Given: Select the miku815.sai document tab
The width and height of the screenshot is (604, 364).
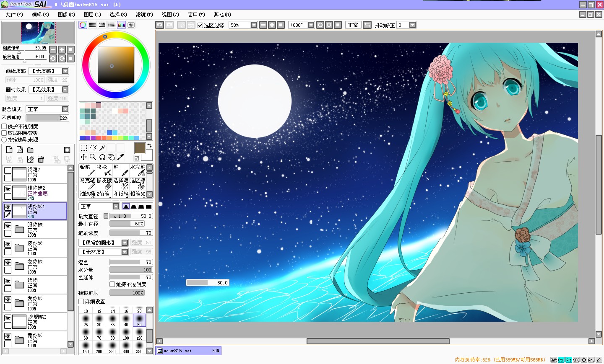Looking at the screenshot, I should coord(188,351).
